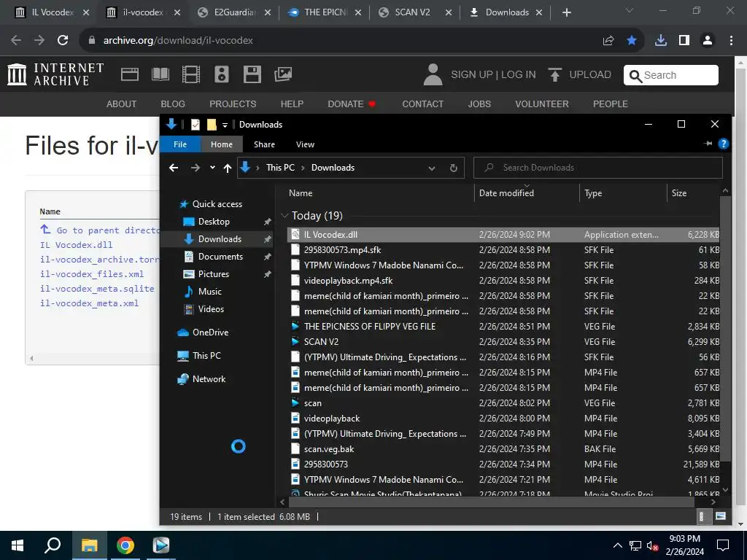This screenshot has width=747, height=560.
Task: Open the Explorer View ribbon tab
Action: pos(305,144)
